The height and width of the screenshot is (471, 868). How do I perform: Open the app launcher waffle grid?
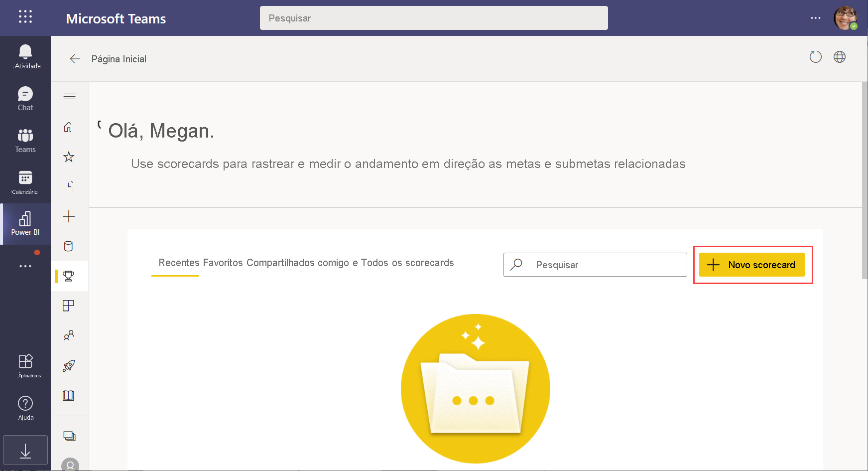(x=25, y=17)
